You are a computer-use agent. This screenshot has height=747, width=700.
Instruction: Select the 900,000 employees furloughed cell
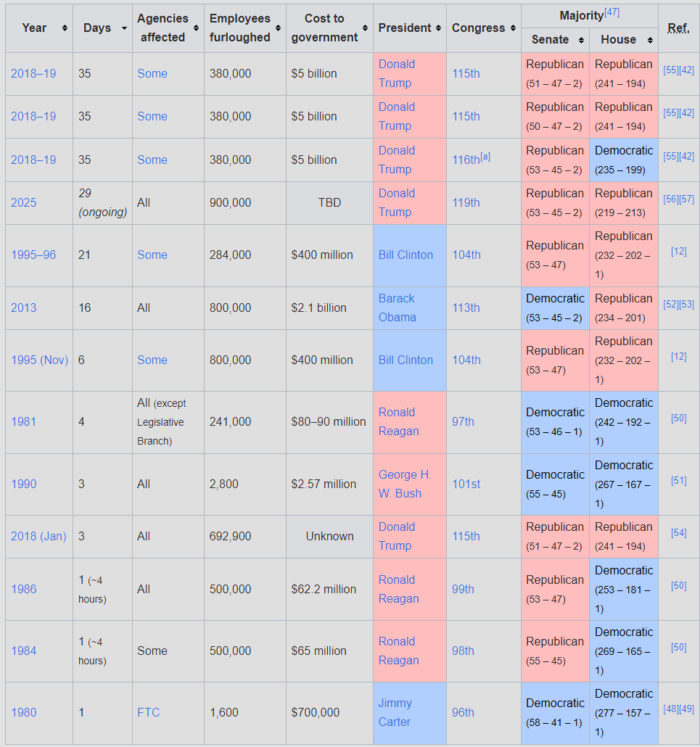(245, 203)
